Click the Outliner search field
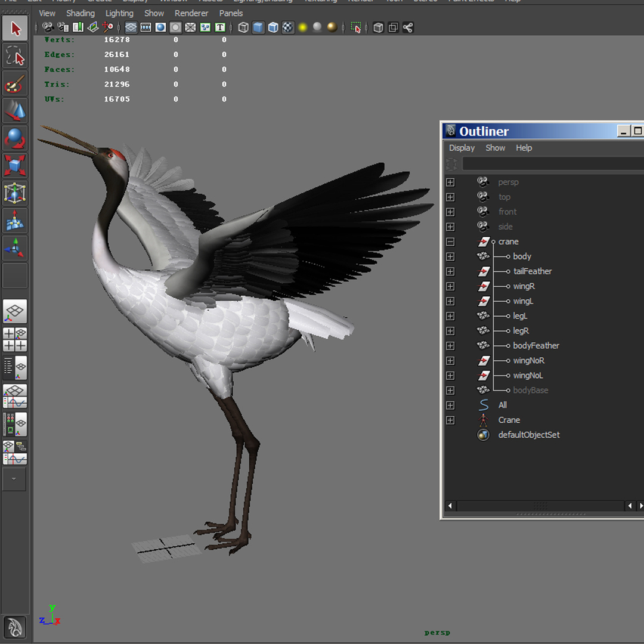The image size is (644, 644). click(x=553, y=163)
